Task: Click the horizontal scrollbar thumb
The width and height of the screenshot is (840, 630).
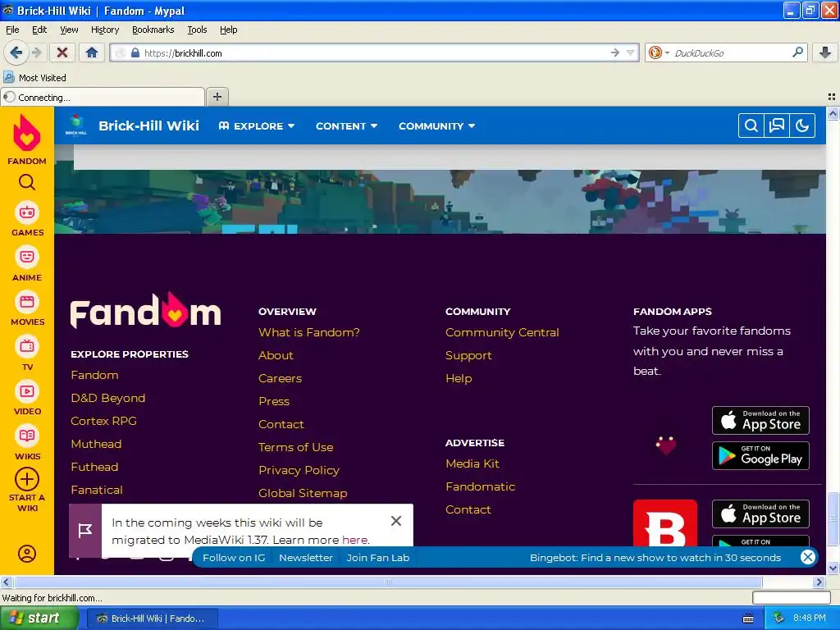Action: 388,582
